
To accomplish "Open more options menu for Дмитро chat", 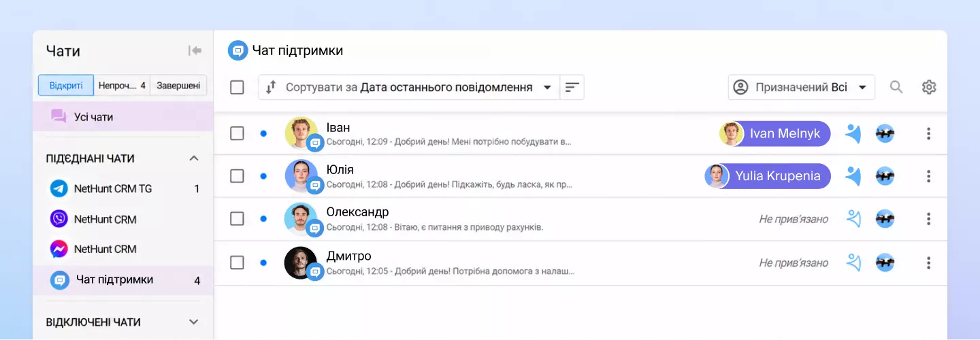I will pos(928,262).
